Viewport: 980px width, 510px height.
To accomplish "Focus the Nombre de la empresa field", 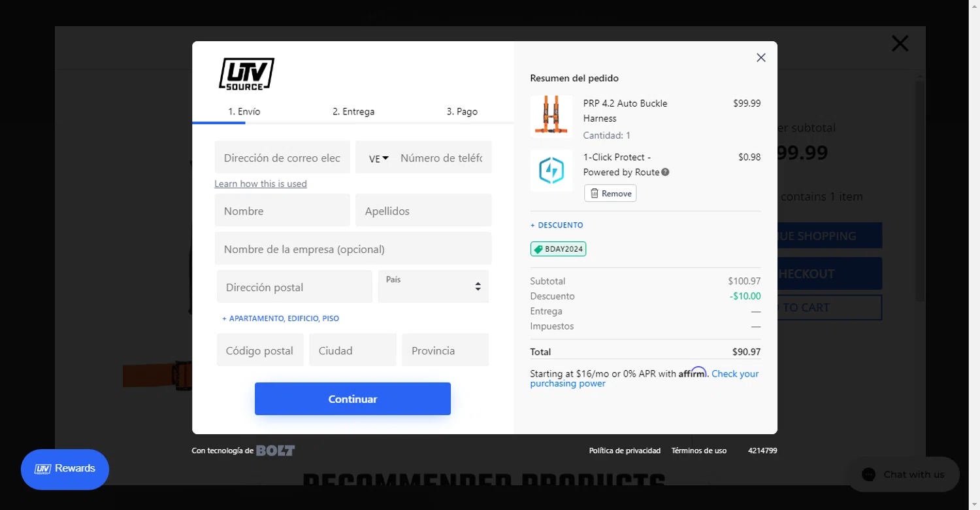I will pyautogui.click(x=353, y=248).
